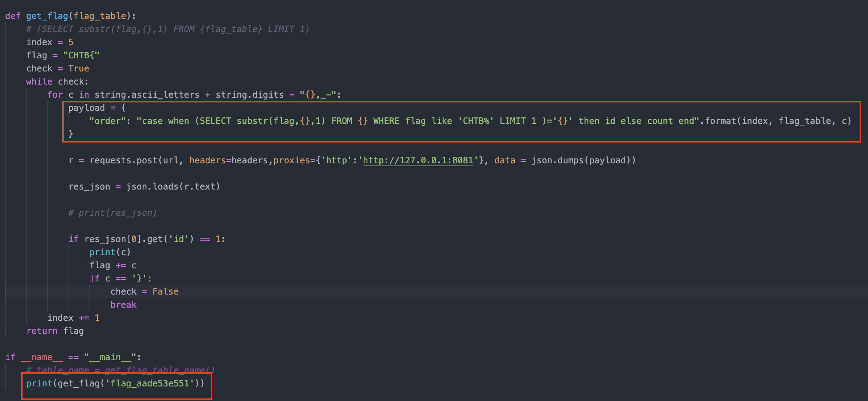Click string.digits in the for loop

click(249, 95)
